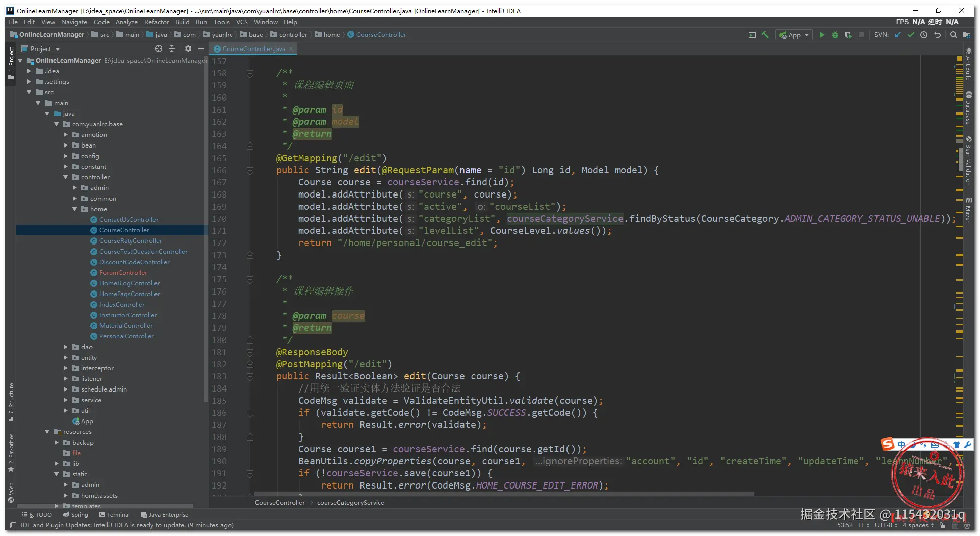This screenshot has height=536, width=980.
Task: Open ForumController in the project tree
Action: 123,273
